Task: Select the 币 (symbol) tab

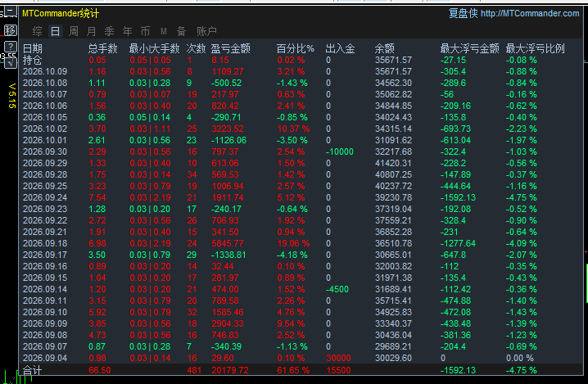Action: (x=145, y=31)
